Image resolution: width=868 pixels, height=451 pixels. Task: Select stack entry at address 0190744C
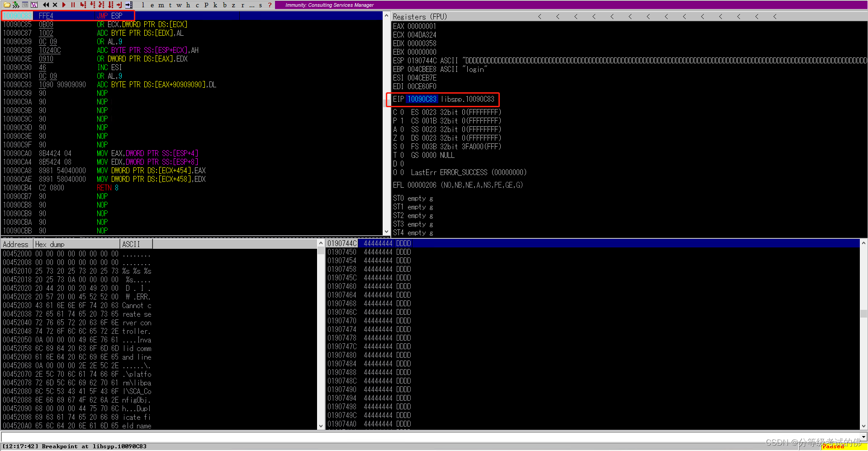coord(593,243)
